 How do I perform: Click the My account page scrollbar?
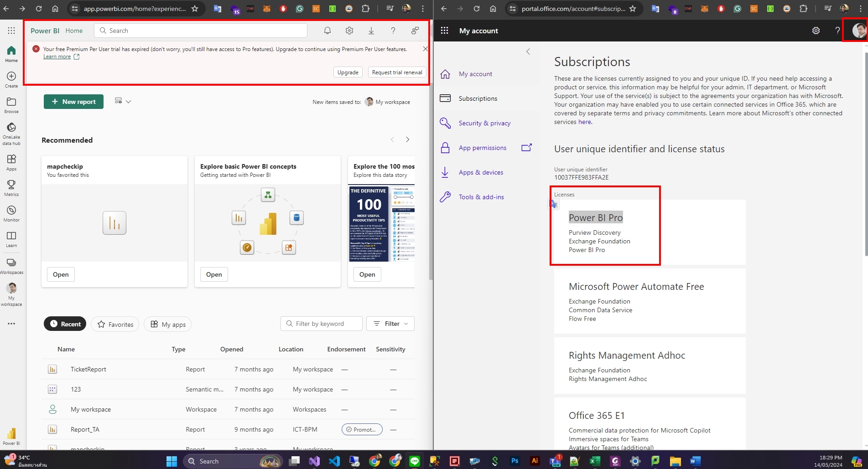tap(866, 155)
